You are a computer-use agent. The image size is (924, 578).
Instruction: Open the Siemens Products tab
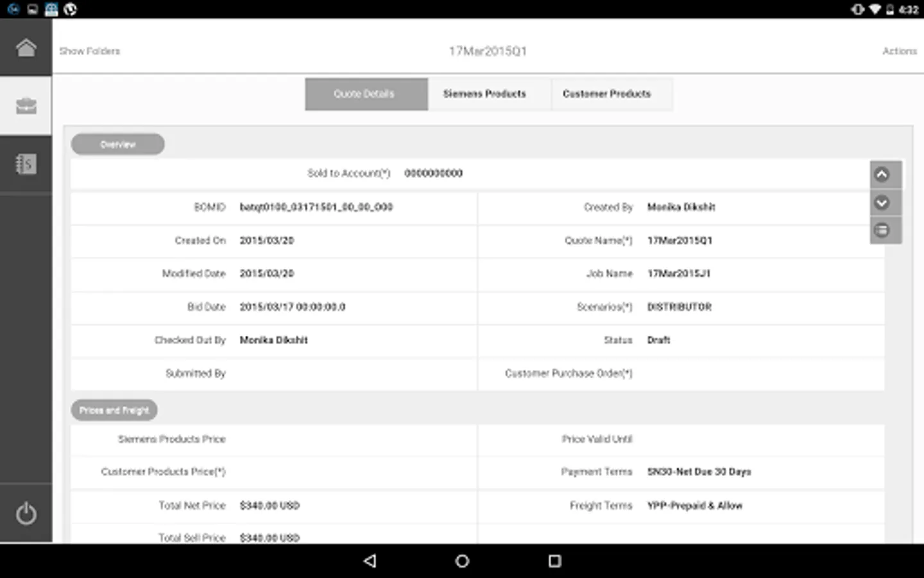489,94
